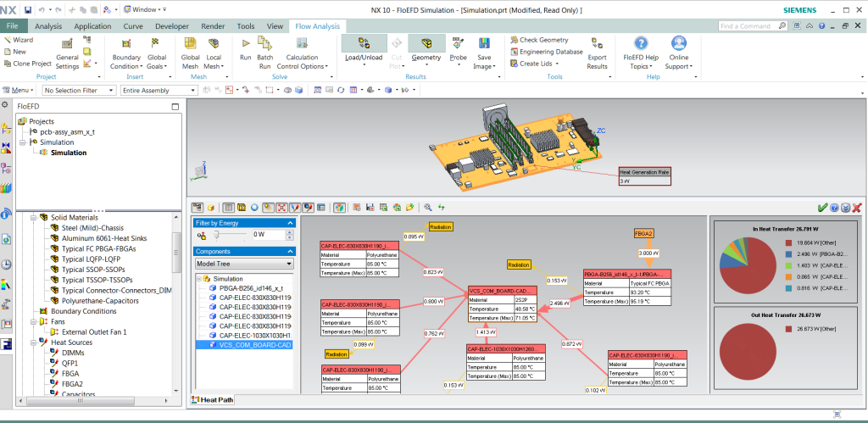The image size is (868, 423).
Task: Open the Batch Run command
Action: point(265,53)
